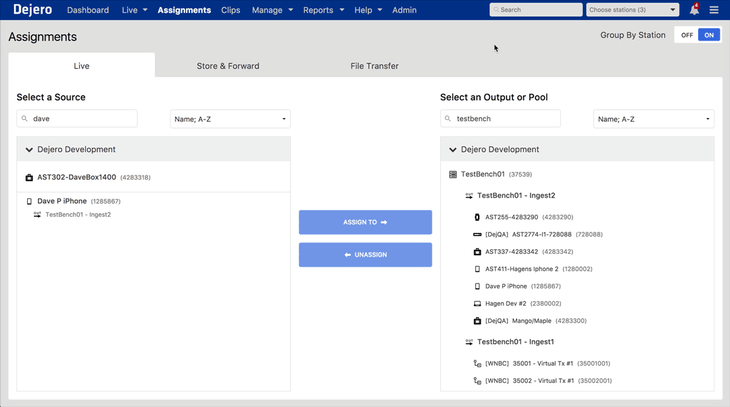
Task: Open the Manage navigation dropdown
Action: (272, 10)
